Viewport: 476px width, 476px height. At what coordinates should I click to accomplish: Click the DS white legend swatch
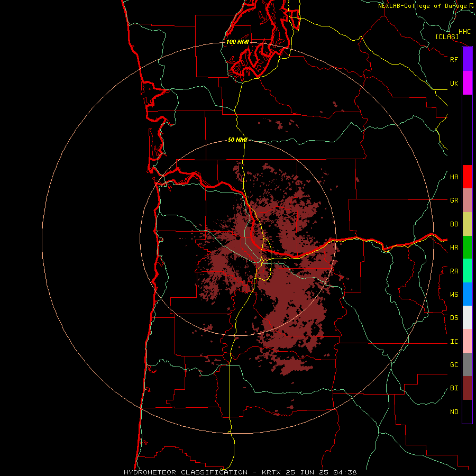click(x=467, y=317)
